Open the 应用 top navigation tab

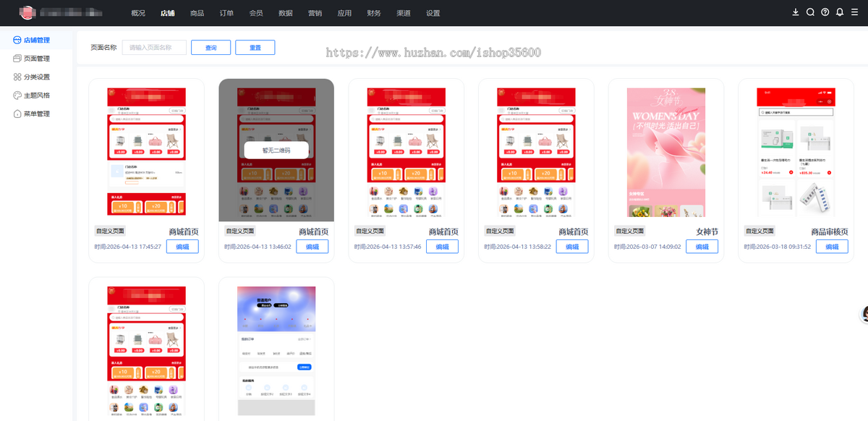tap(344, 13)
